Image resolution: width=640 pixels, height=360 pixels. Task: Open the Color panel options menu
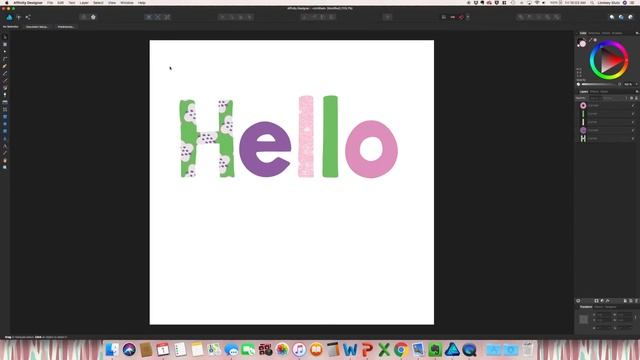click(x=637, y=33)
